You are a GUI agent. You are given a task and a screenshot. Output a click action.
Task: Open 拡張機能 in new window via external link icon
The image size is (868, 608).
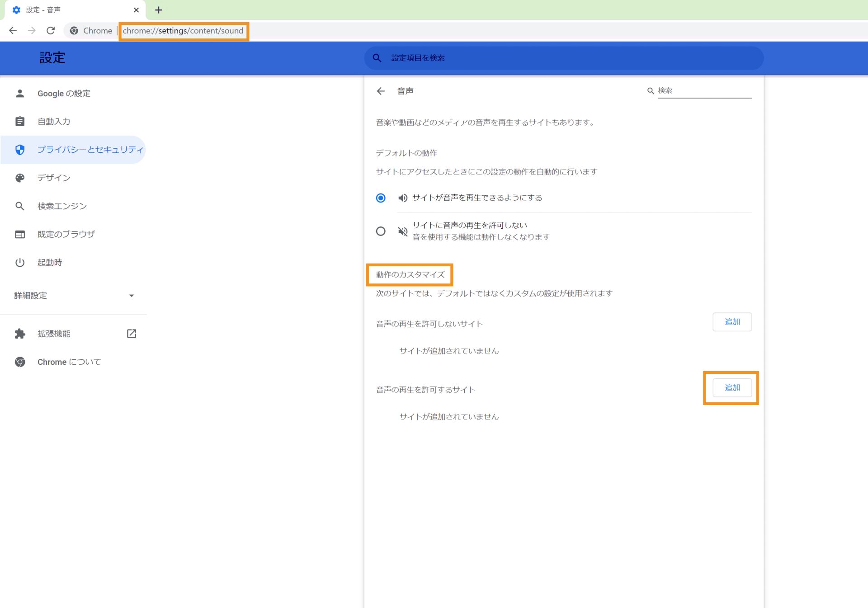[x=131, y=334]
